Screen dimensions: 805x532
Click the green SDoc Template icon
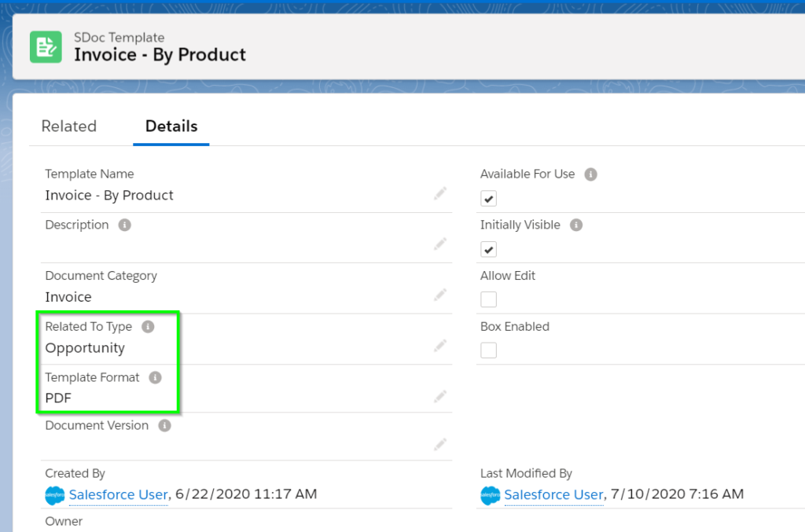(46, 47)
